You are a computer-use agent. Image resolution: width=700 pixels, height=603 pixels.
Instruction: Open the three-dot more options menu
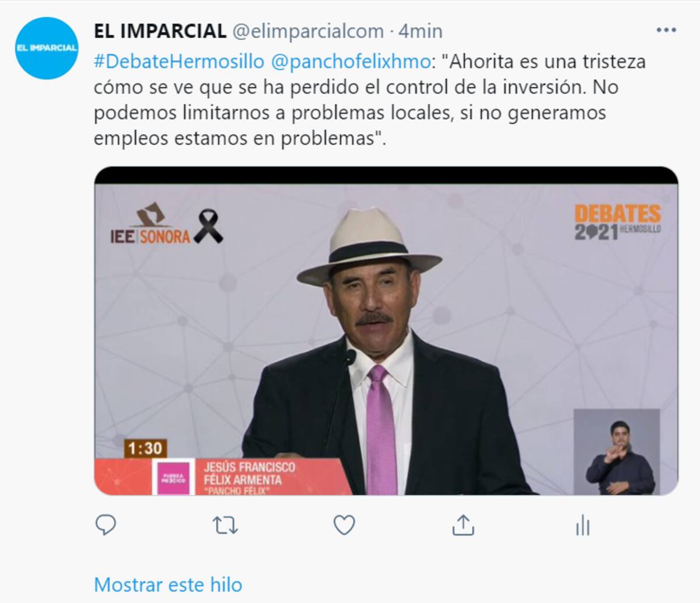(666, 30)
